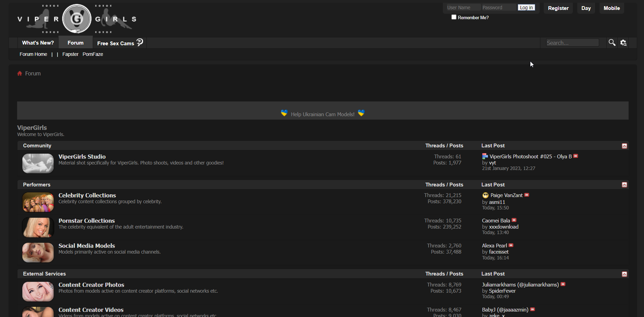
Task: Select the Forum tab in navigation
Action: (x=76, y=43)
